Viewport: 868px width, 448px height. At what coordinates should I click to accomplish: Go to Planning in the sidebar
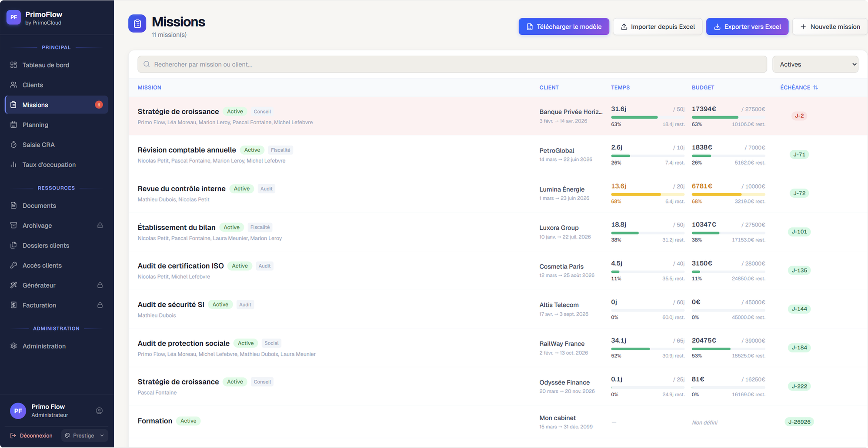[x=57, y=125]
